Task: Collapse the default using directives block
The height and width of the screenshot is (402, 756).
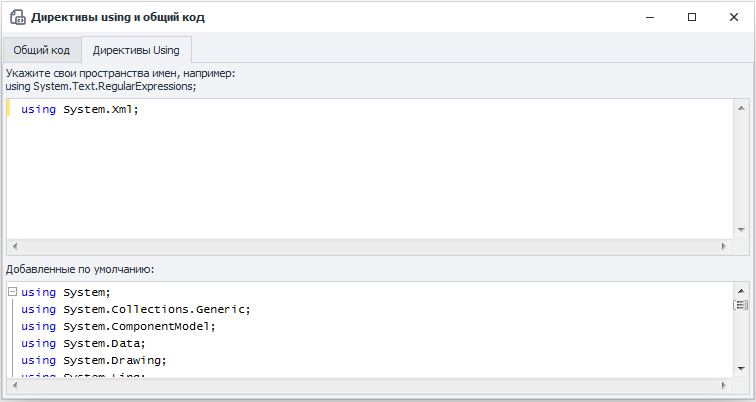Action: (x=12, y=292)
